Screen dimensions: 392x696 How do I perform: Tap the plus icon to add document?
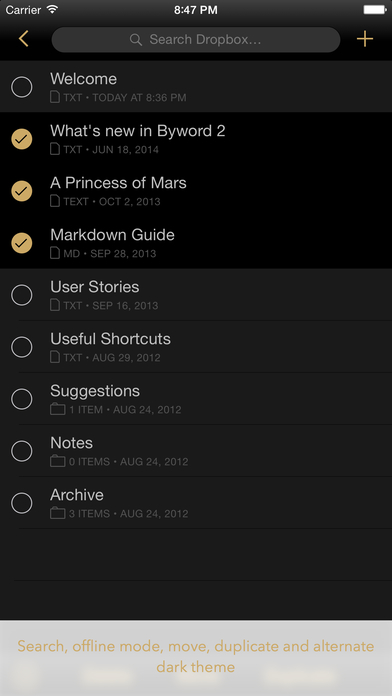(364, 39)
